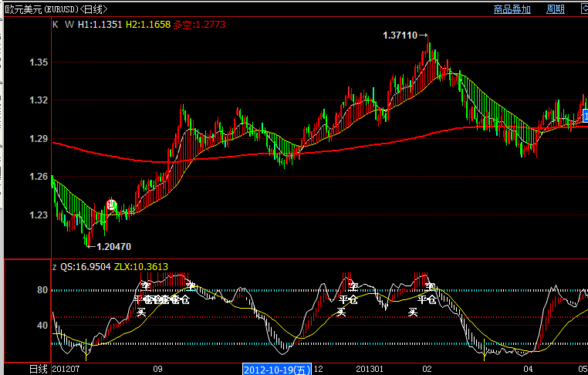The width and height of the screenshot is (588, 375).
Task: Click the K indicator letter in header
Action: click(x=56, y=24)
